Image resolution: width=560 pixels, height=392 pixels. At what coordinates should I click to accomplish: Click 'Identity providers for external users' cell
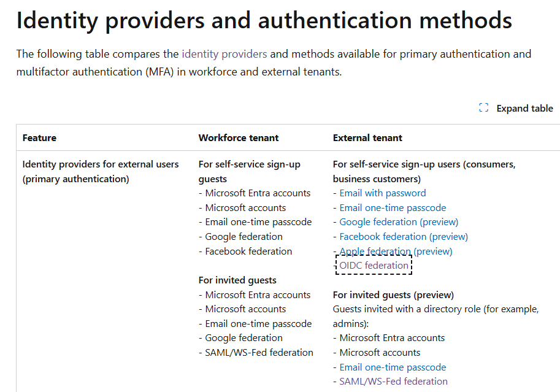pyautogui.click(x=101, y=172)
